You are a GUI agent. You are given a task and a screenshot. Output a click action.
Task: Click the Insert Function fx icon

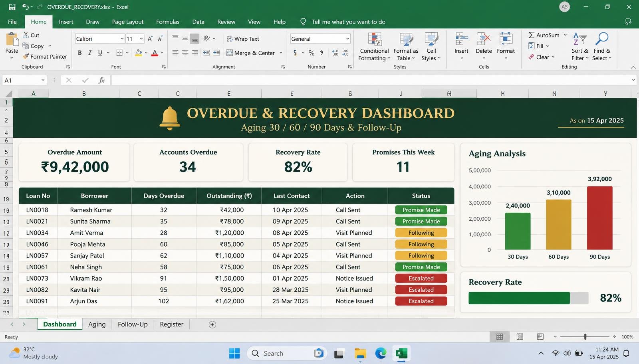(x=101, y=80)
